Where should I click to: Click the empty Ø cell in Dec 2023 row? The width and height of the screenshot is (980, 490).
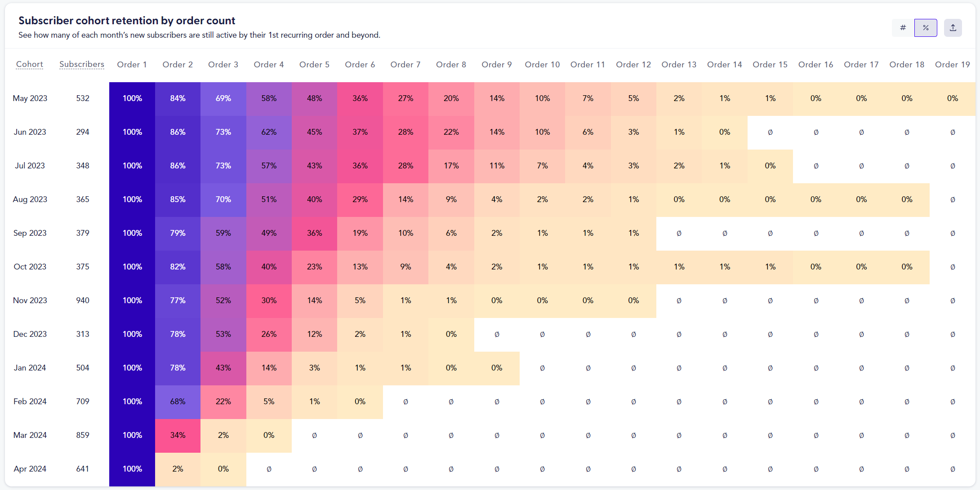click(497, 334)
